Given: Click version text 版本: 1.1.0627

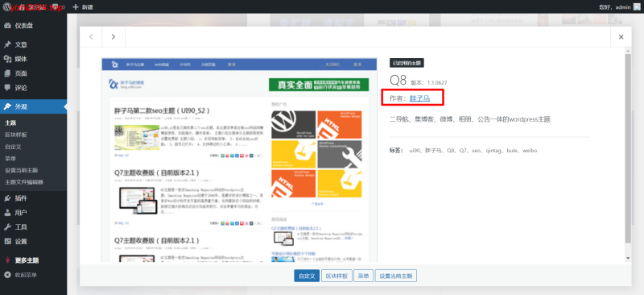Looking at the screenshot, I should pos(429,83).
